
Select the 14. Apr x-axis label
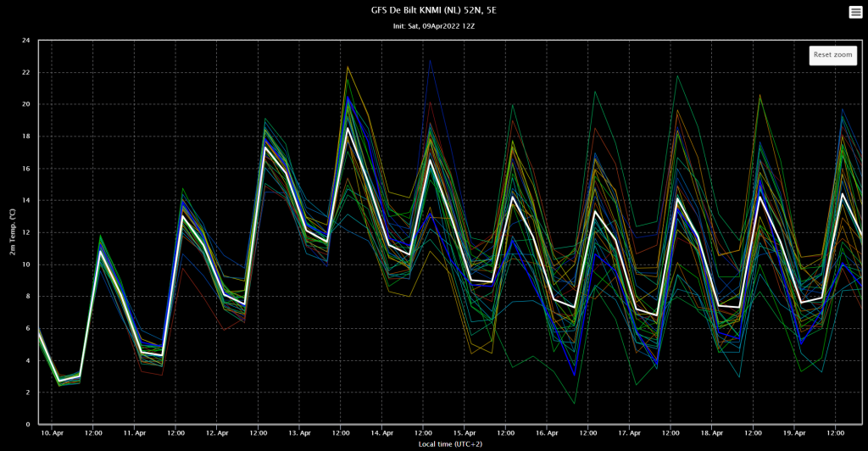[382, 433]
